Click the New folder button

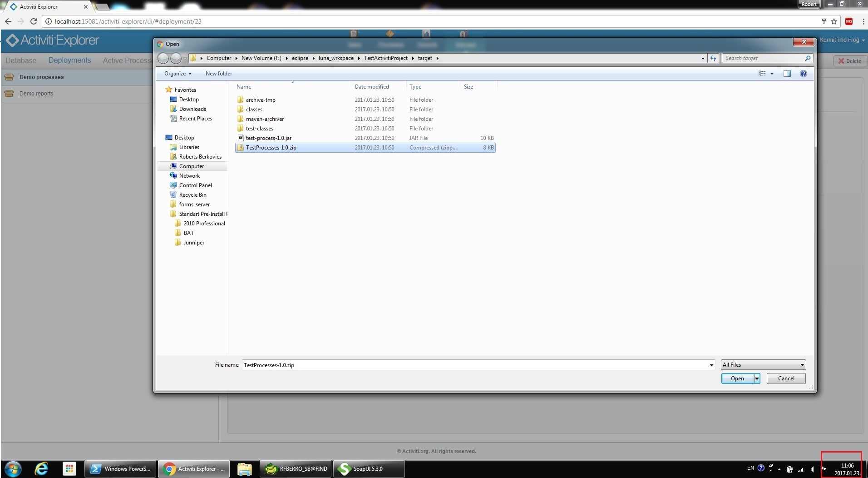(218, 74)
